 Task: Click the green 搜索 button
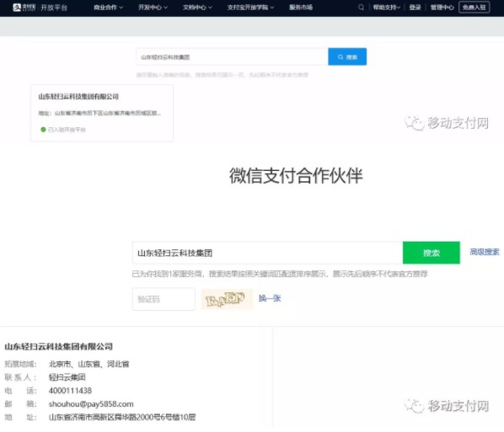point(431,253)
